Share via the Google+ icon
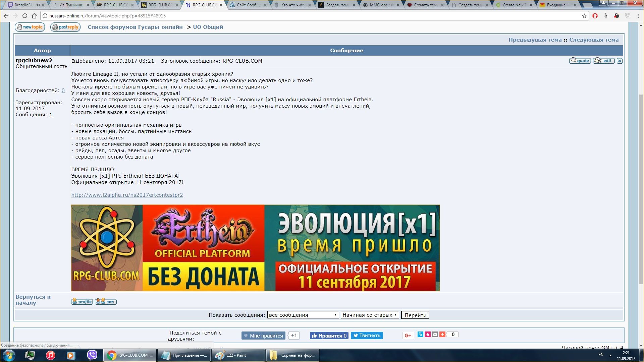Image resolution: width=644 pixels, height=362 pixels. 408,336
